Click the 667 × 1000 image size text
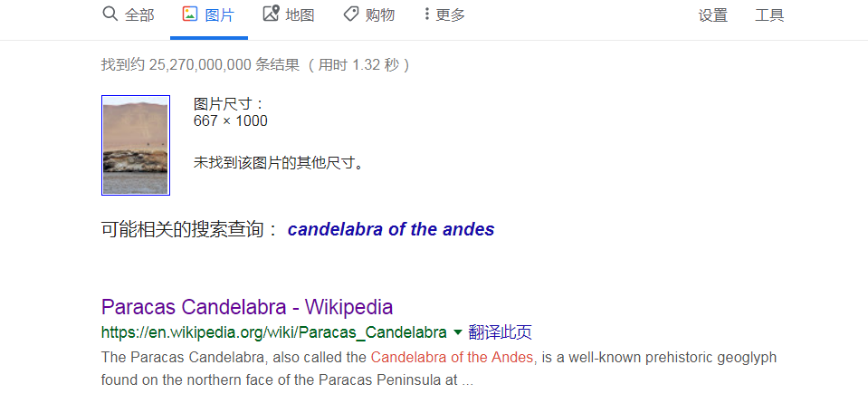This screenshot has height=413, width=868. point(230,120)
